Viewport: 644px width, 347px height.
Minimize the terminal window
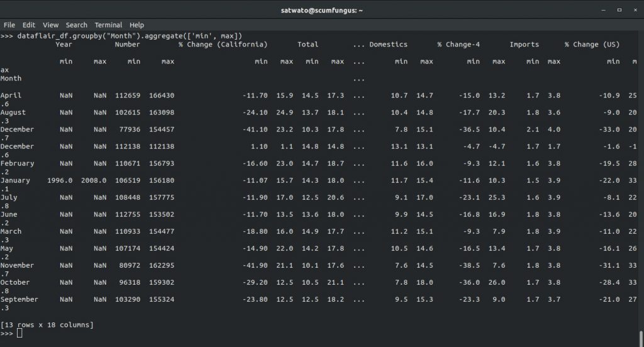pos(603,10)
